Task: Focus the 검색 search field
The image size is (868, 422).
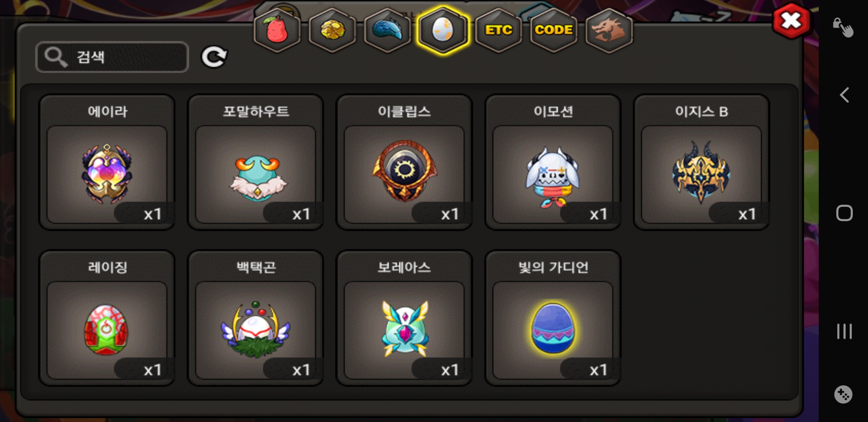Action: 112,57
